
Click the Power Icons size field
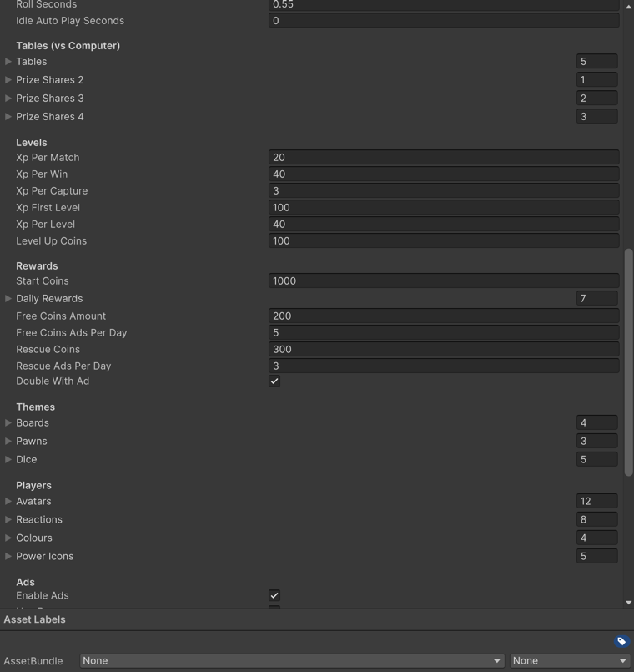coord(596,556)
